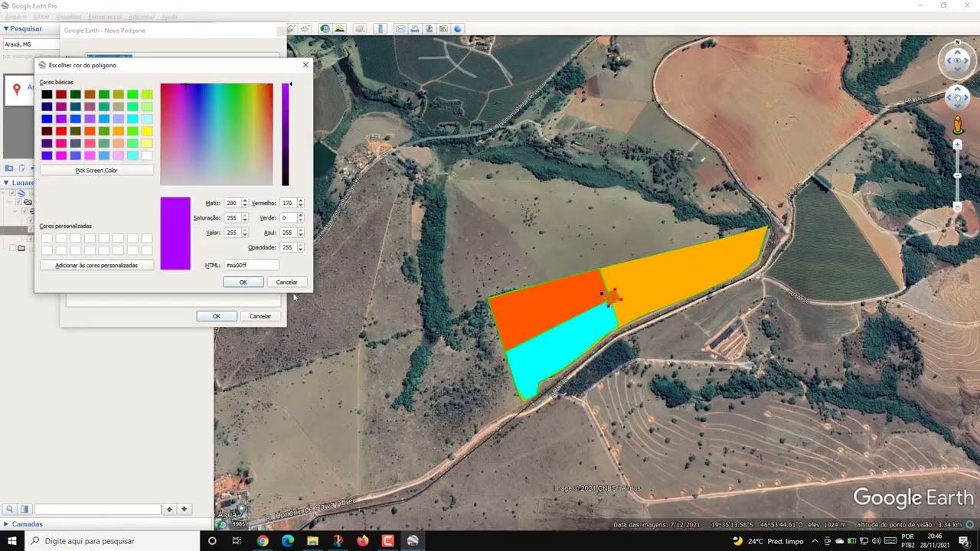Click the zoom out minus button
Screen dimensions: 980x551
tap(957, 207)
